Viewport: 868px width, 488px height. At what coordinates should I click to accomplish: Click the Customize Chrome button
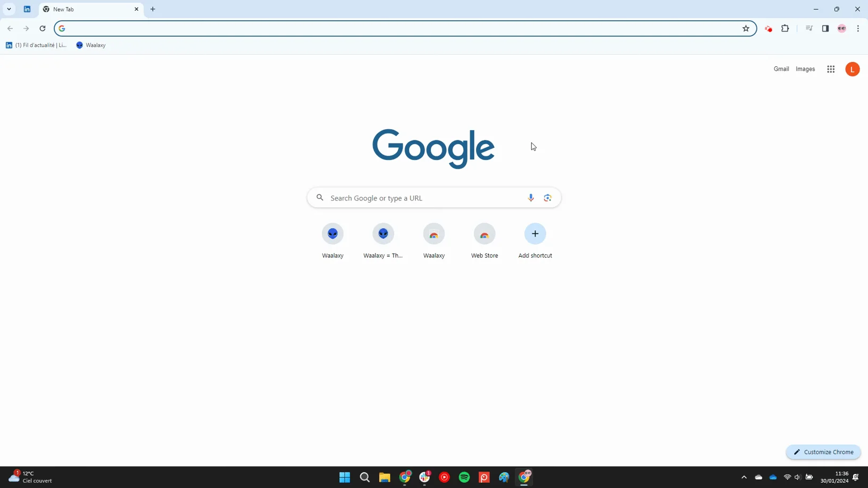pyautogui.click(x=823, y=452)
